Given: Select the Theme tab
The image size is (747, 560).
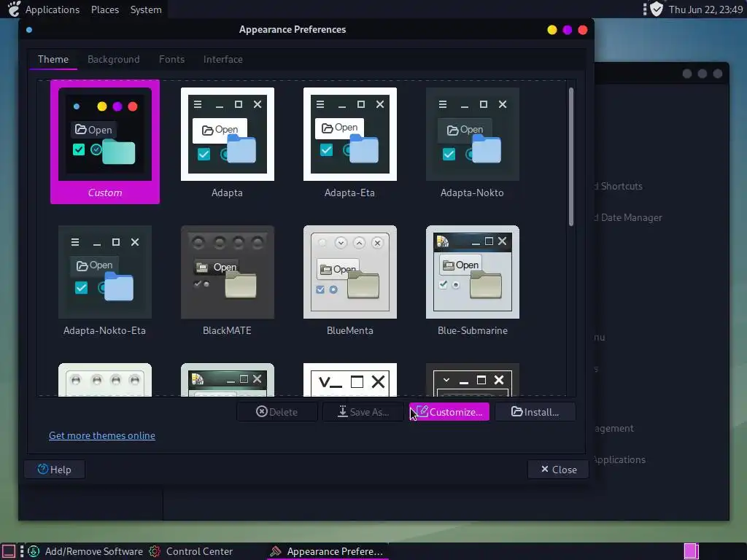Looking at the screenshot, I should [x=53, y=59].
